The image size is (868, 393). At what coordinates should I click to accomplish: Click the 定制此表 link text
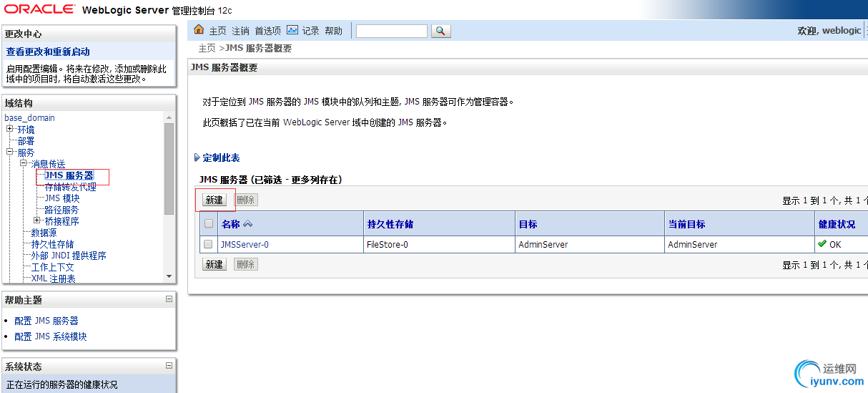[x=221, y=157]
